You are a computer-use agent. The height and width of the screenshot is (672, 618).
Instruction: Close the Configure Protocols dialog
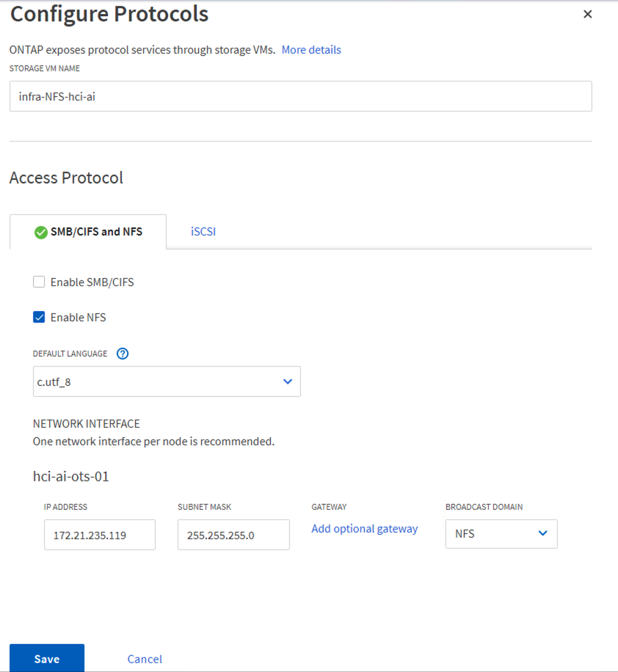coord(587,15)
